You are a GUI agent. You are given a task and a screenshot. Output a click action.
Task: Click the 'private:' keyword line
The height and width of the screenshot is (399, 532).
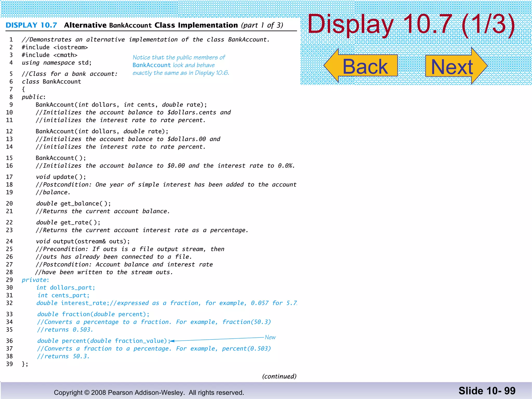[x=36, y=280]
